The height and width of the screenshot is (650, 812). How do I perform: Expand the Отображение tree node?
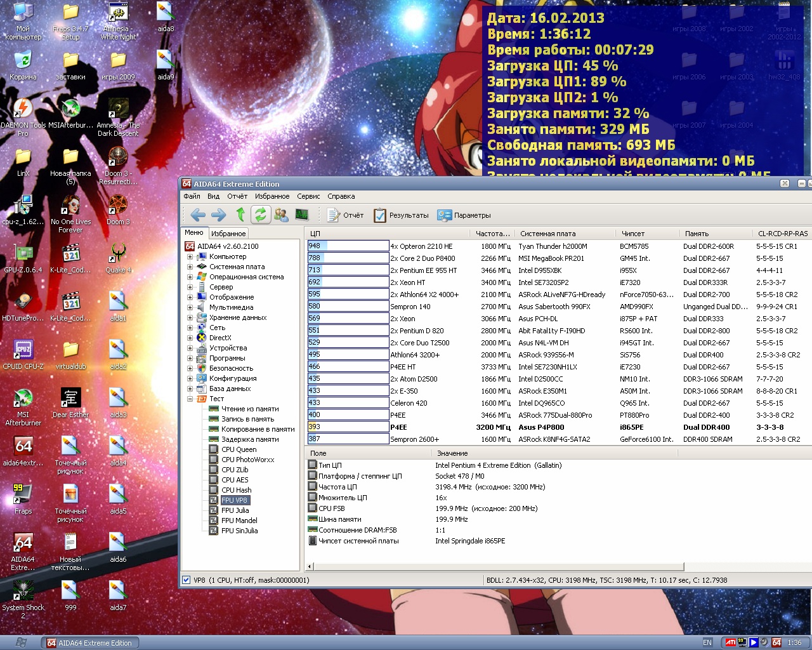tap(190, 297)
